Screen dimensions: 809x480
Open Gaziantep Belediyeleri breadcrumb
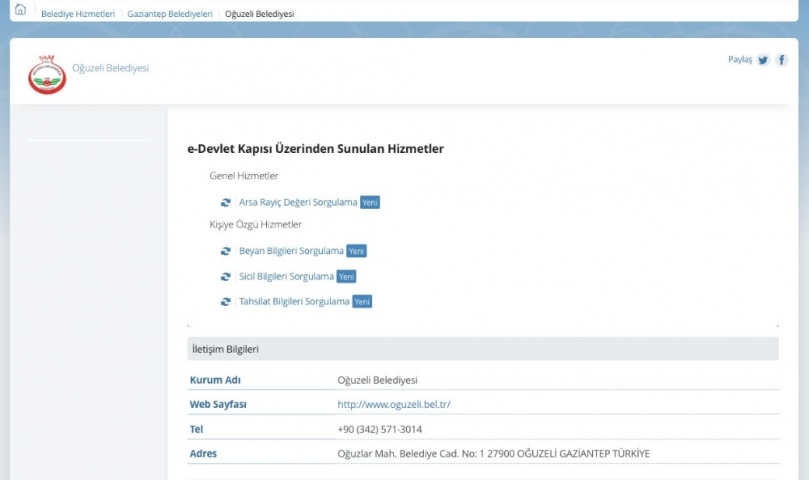[x=170, y=14]
